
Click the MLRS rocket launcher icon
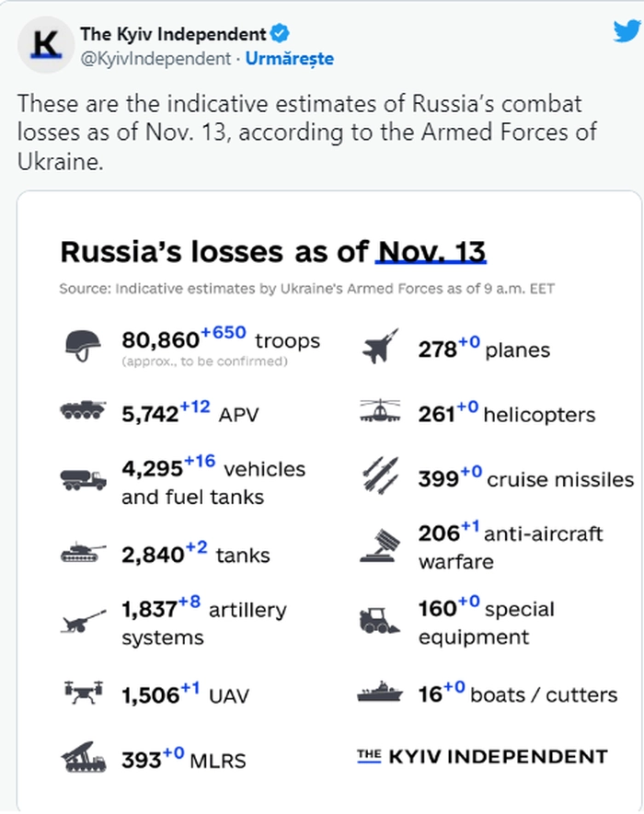coord(82,759)
